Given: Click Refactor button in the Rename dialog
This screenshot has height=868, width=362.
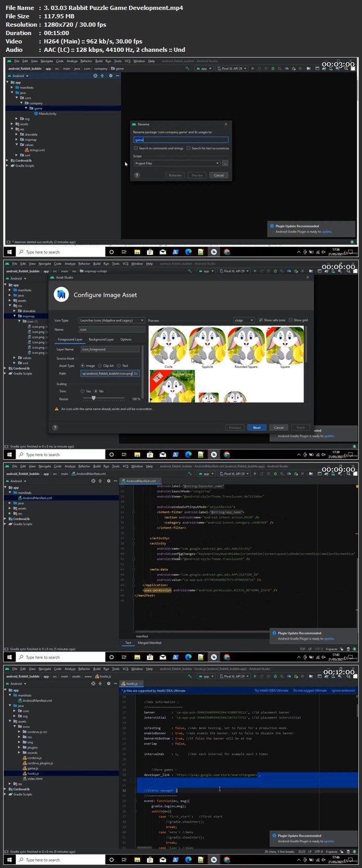Looking at the screenshot, I should point(175,175).
